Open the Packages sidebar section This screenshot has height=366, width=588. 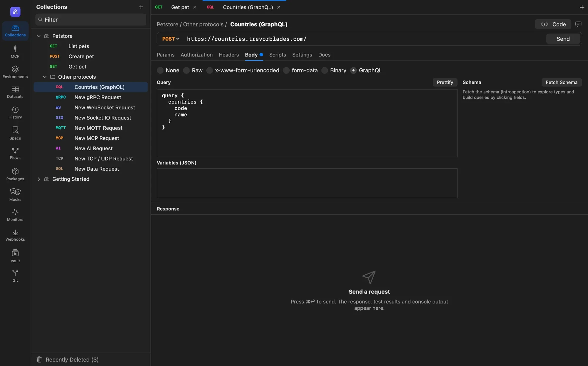coord(15,174)
